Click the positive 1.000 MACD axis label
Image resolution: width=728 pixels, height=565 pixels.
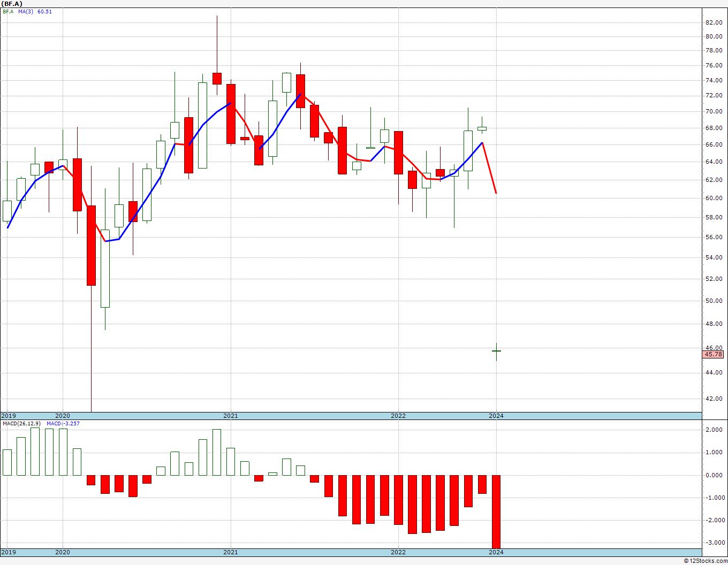click(x=715, y=452)
